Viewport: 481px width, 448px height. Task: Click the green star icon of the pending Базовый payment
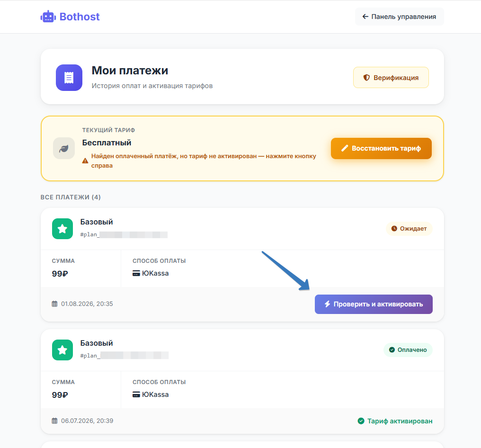pos(62,229)
